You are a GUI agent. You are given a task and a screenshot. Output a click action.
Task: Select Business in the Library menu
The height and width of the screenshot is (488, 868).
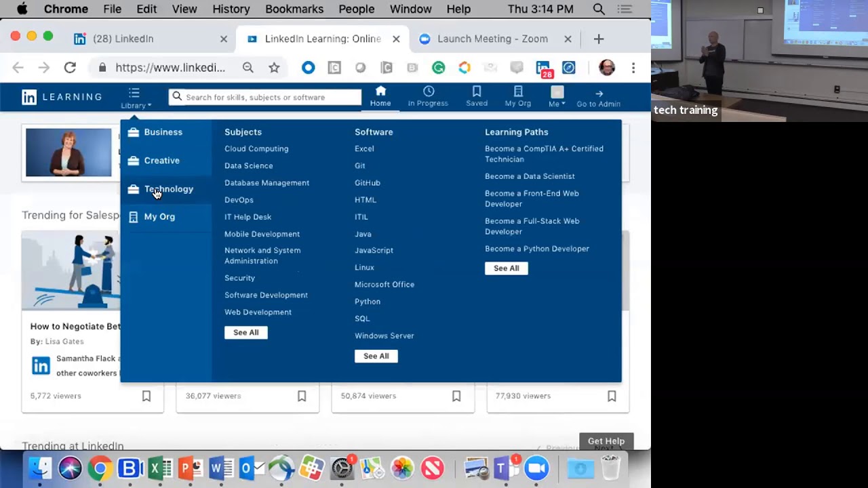(163, 132)
